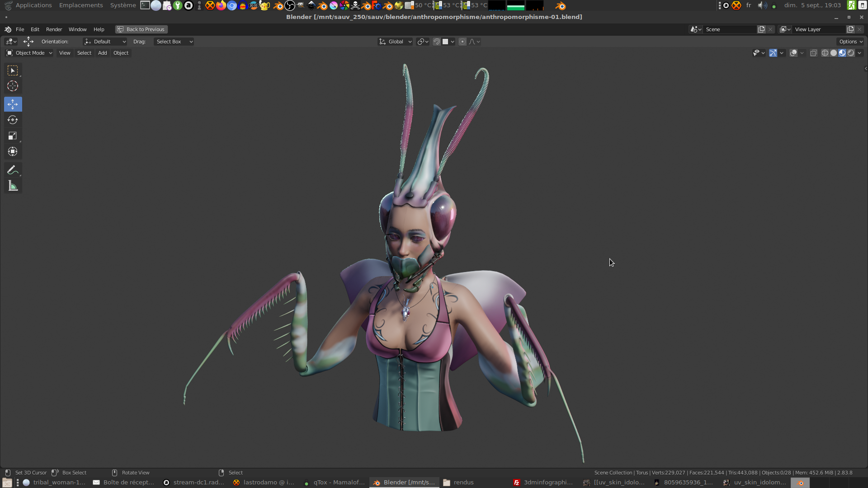This screenshot has width=868, height=488.
Task: Select the Select Box tool
Action: [13, 70]
